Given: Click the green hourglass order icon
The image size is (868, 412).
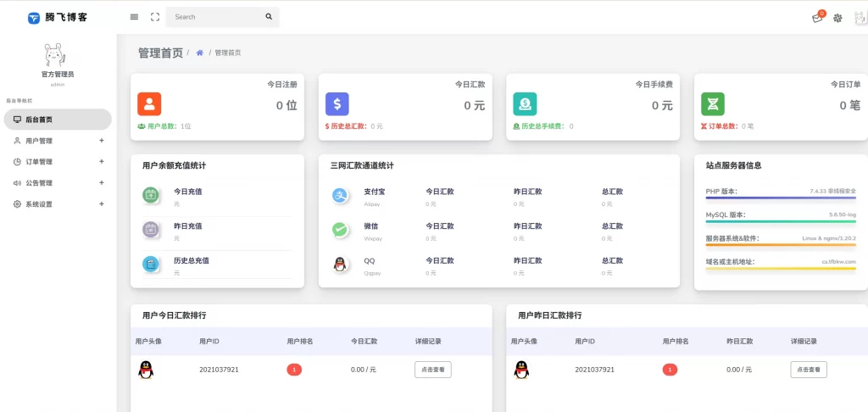Looking at the screenshot, I should (x=713, y=104).
